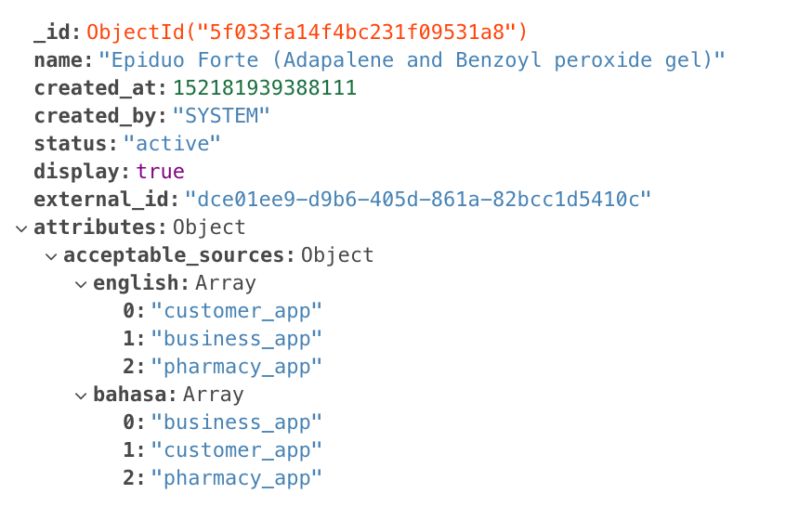Select bahasa array item business_app

237,423
